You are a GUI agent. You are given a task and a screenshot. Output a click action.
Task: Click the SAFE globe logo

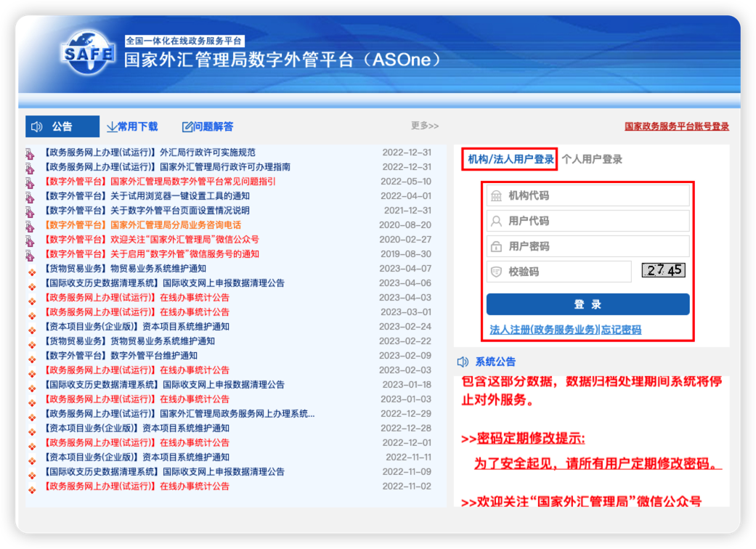pos(87,52)
